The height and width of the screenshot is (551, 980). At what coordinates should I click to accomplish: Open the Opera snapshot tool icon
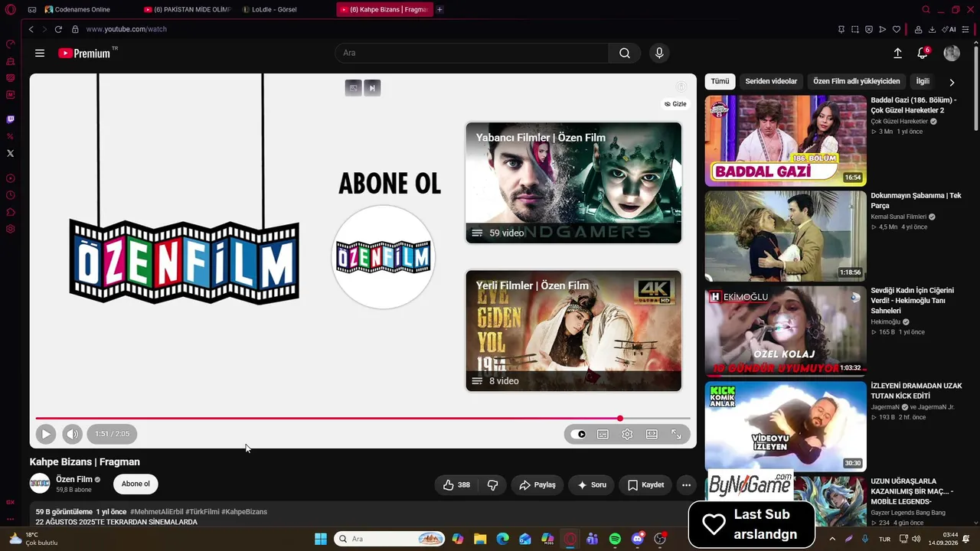(x=855, y=29)
